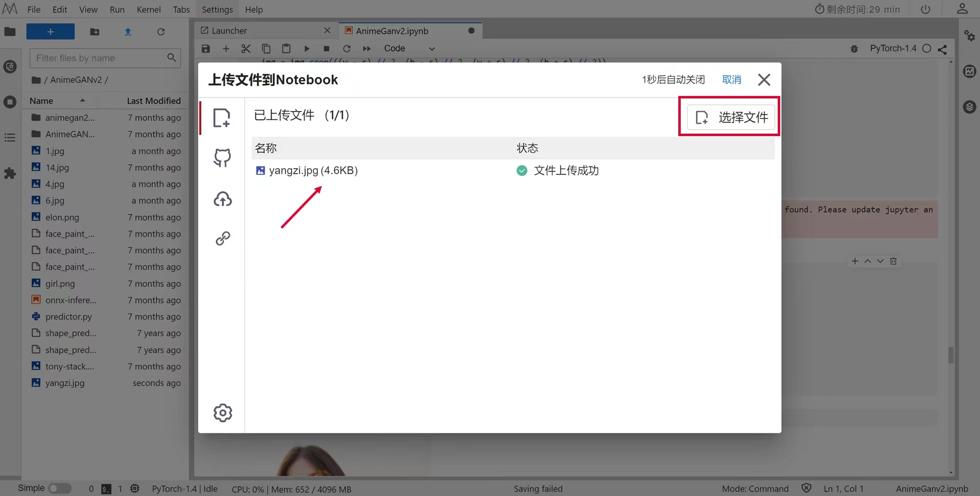
Task: Select the elon.png file
Action: (105, 217)
